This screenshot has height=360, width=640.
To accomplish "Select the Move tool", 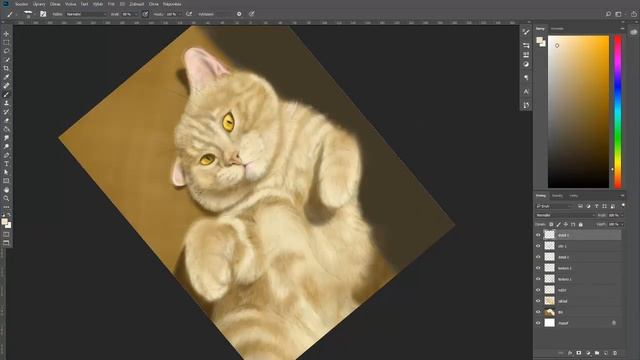I will tap(6, 33).
